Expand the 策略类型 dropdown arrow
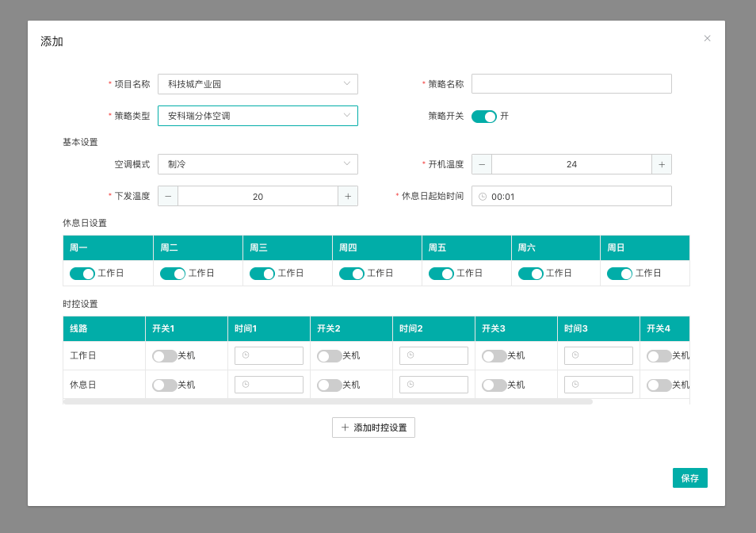 (x=346, y=115)
